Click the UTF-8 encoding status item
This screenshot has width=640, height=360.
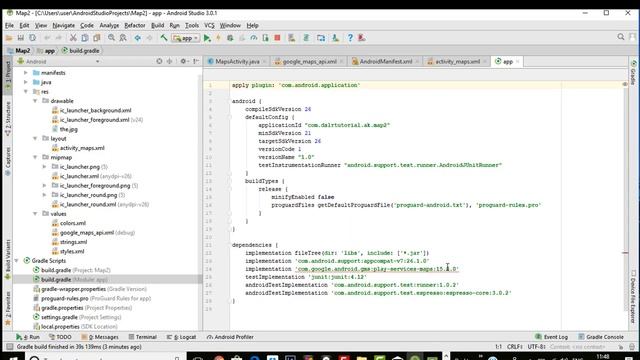tap(536, 347)
